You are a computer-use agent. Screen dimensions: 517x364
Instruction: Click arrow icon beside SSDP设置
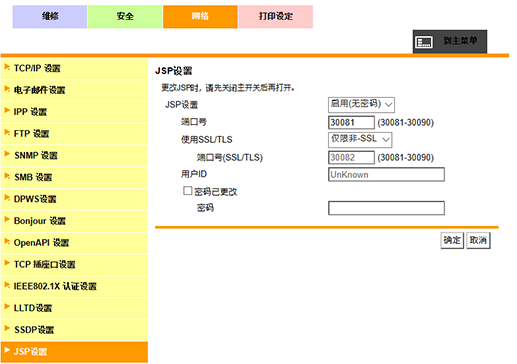point(7,328)
